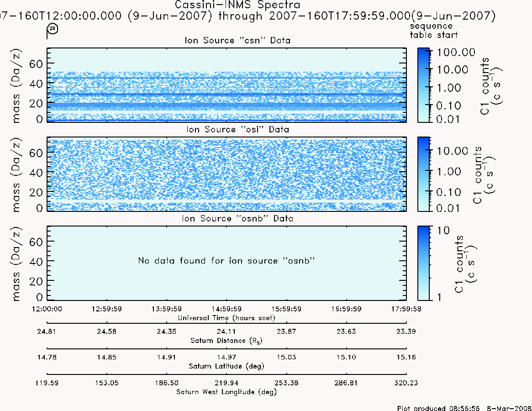Click the circled 28 sequence table marker
The height and width of the screenshot is (411, 532).
[52, 29]
